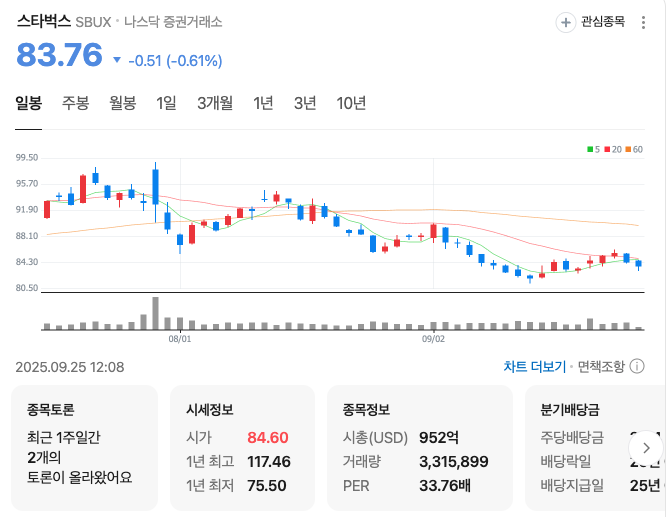Click the 면책조항 info circle icon
The image size is (669, 517).
click(637, 366)
